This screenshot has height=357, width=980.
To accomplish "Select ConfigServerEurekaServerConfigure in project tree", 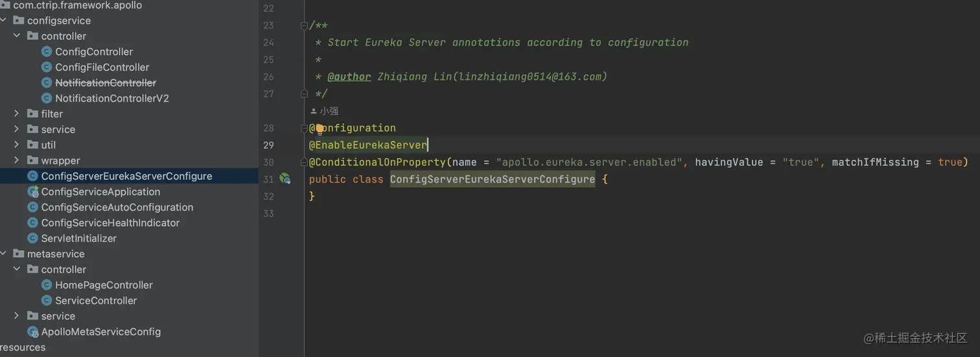I will 129,176.
